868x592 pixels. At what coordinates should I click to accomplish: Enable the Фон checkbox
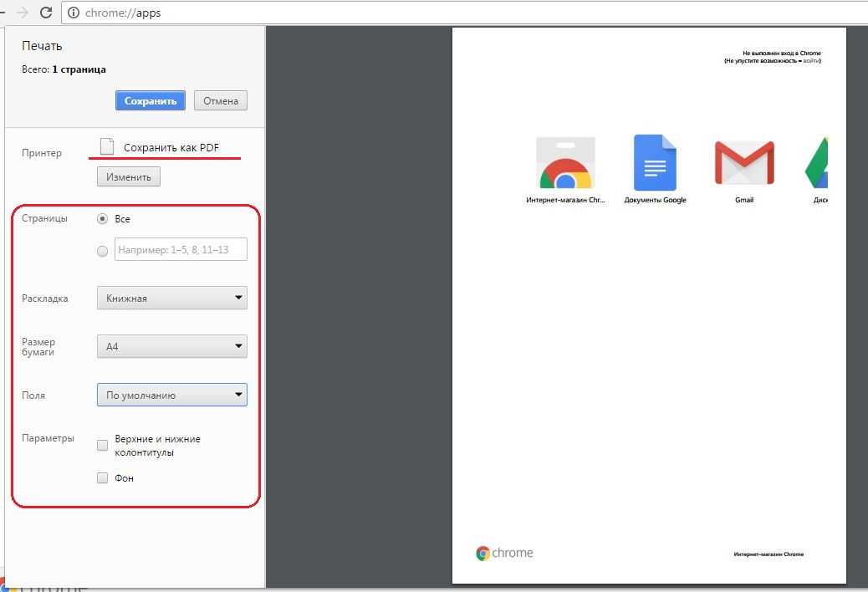(x=102, y=478)
